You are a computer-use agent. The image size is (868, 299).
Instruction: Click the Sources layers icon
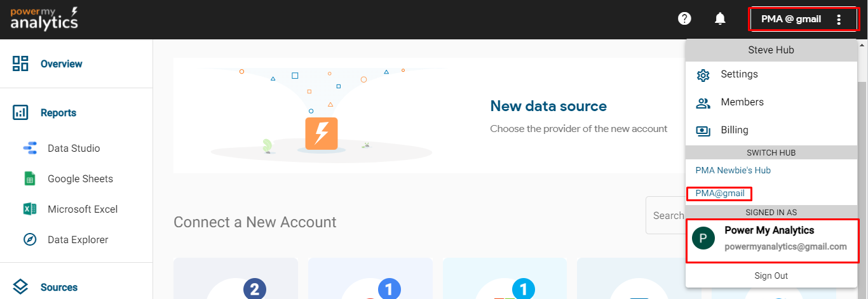(x=20, y=288)
